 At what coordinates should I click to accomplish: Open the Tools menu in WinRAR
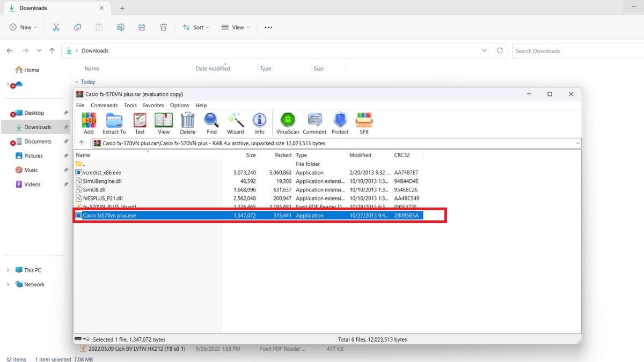click(x=130, y=106)
